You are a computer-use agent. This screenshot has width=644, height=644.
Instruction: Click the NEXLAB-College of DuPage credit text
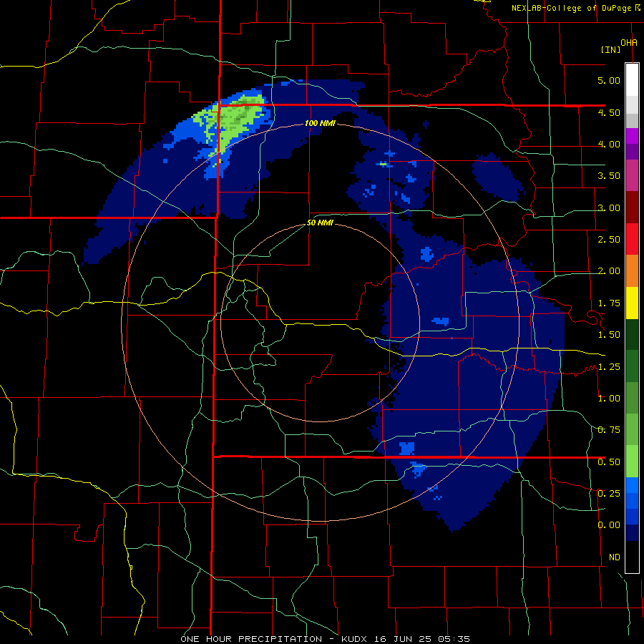(572, 8)
